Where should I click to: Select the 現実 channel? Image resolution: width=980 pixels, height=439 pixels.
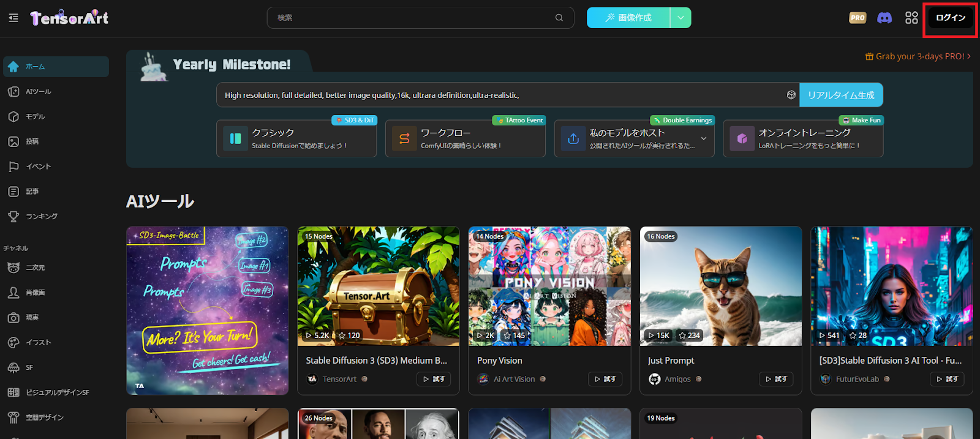[x=56, y=318]
